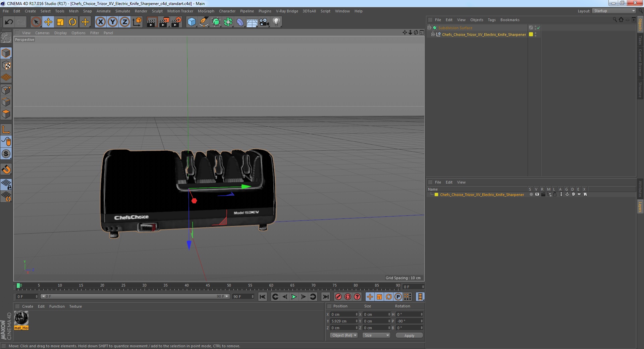Select the Move tool in top toolbar

tap(48, 22)
